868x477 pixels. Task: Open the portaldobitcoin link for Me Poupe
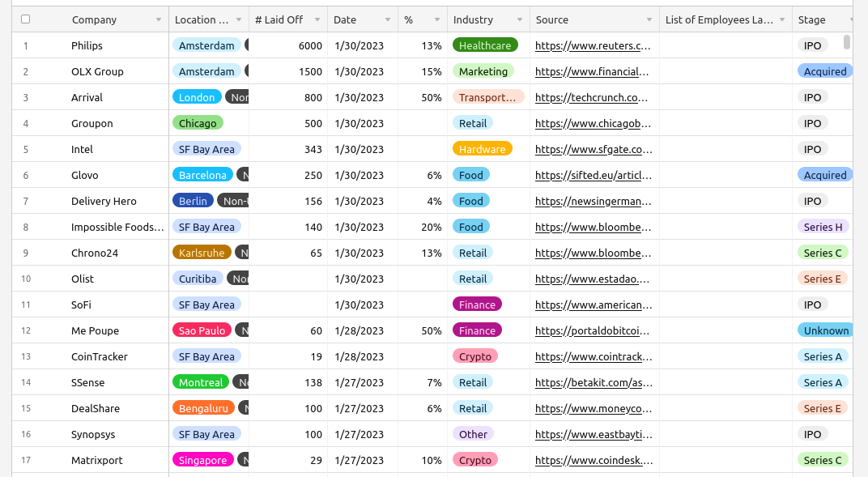593,331
